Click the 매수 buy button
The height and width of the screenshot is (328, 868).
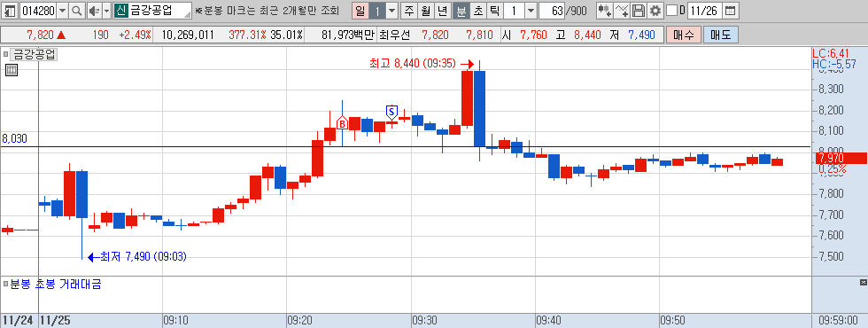[683, 35]
